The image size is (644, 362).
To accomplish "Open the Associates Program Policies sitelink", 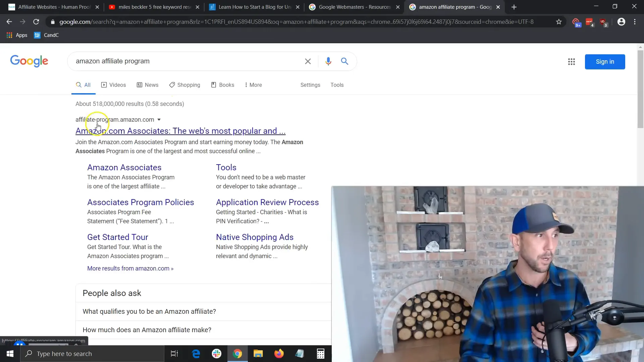I will pyautogui.click(x=141, y=202).
